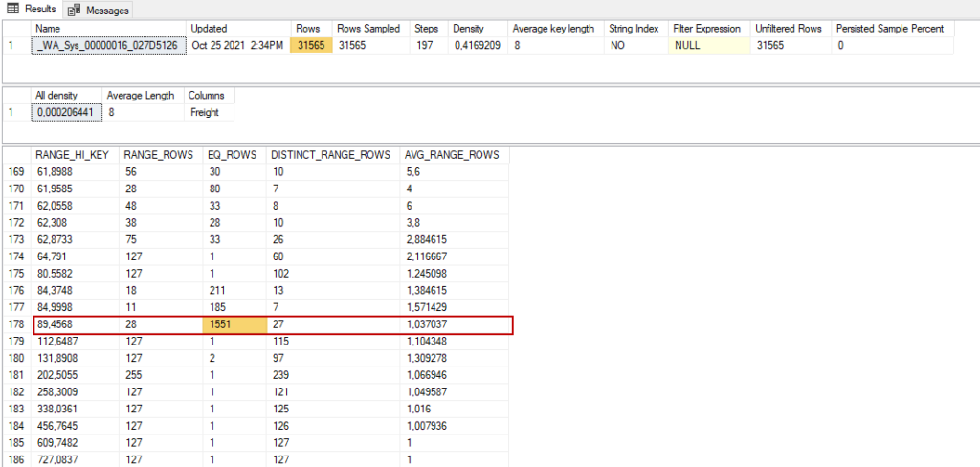Click the 1,571429 average range rows cell
The image size is (980, 467).
tap(455, 307)
